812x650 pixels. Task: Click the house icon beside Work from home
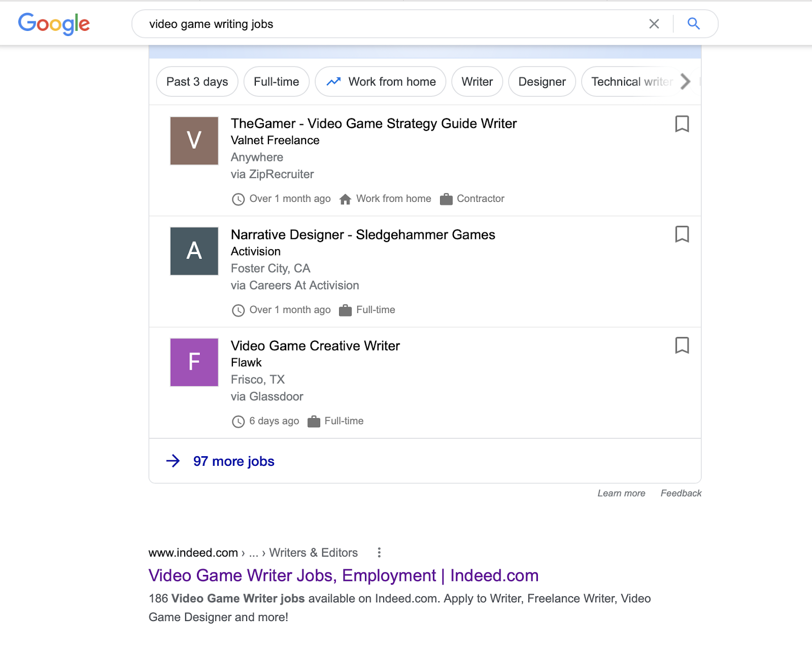pyautogui.click(x=345, y=199)
